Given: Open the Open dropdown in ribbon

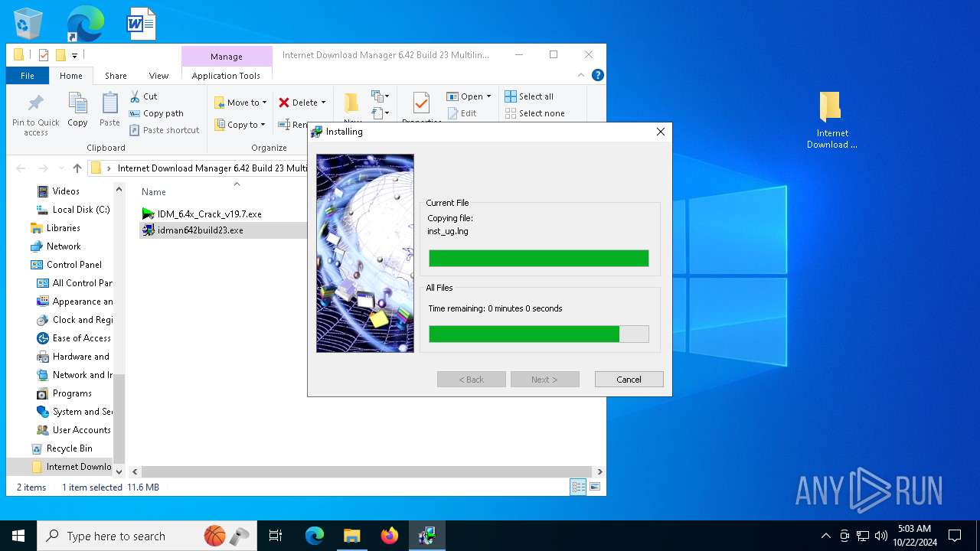Looking at the screenshot, I should [469, 96].
